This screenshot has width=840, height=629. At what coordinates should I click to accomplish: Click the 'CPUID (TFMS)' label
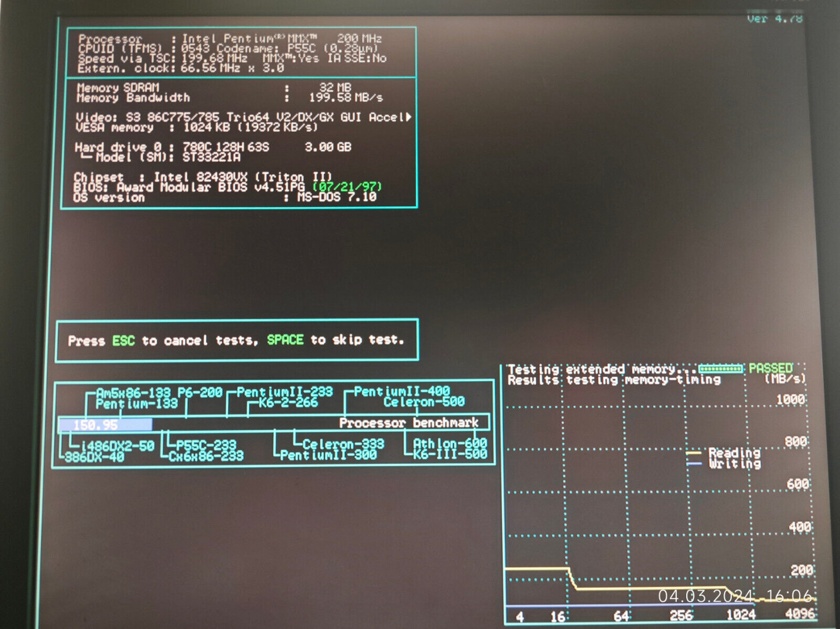pos(120,49)
